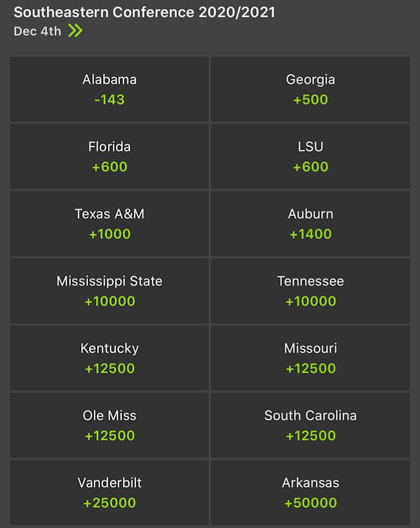Viewport: 420px width, 528px height.
Task: Select the Dec 4th date label
Action: (36, 31)
